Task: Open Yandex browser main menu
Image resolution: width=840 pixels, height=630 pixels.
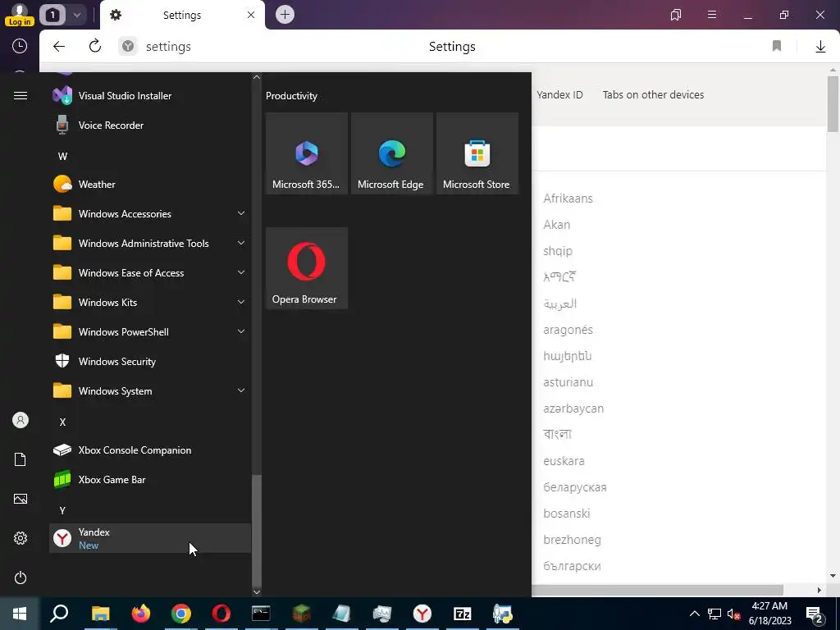Action: tap(712, 15)
